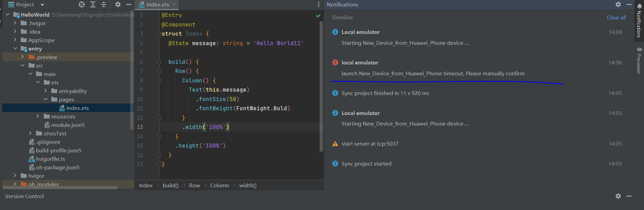Image resolution: width=644 pixels, height=210 pixels.
Task: Fold Row() block using gutter toggle line 7
Action: coord(159,71)
